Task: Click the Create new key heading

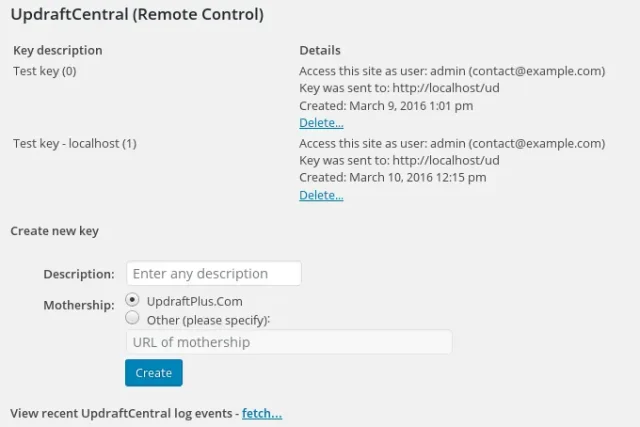Action: [54, 231]
